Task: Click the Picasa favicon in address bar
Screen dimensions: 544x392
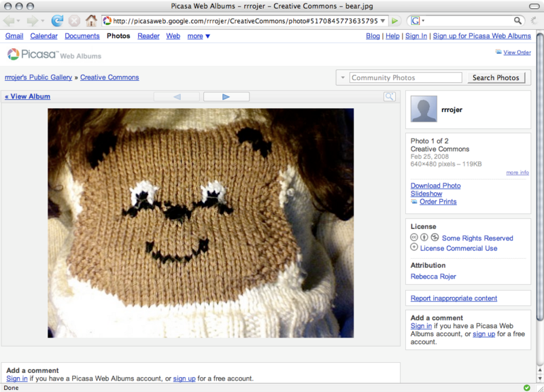Action: [x=107, y=21]
